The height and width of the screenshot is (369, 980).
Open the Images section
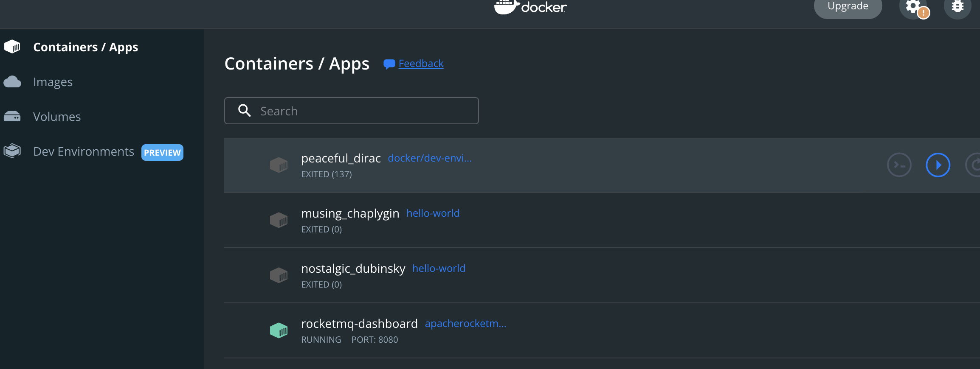[53, 82]
